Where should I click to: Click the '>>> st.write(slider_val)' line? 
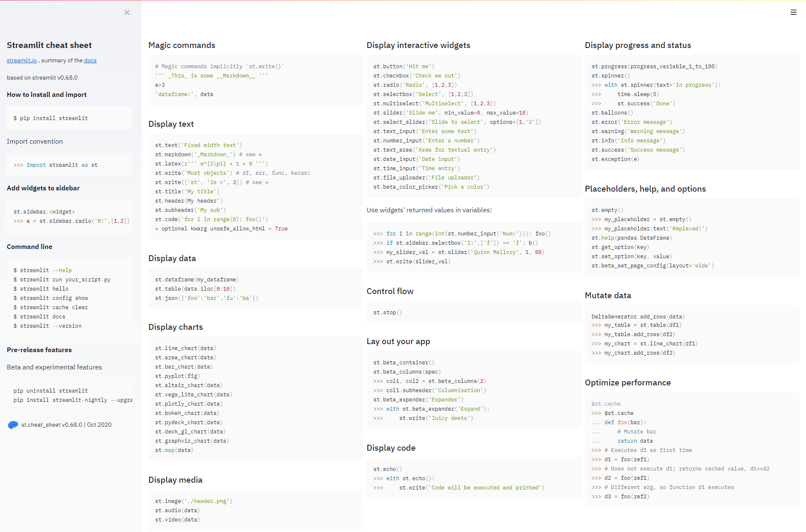[412, 262]
